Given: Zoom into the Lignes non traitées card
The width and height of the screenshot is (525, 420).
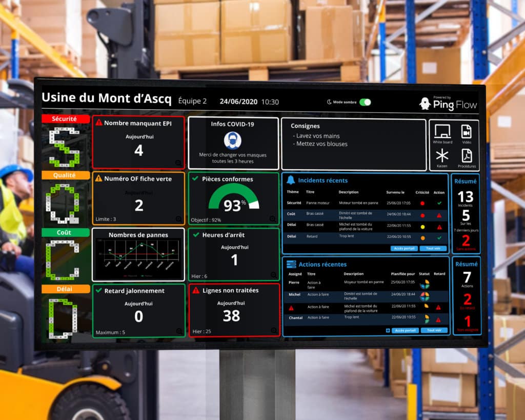Looking at the screenshot, I should 274,330.
